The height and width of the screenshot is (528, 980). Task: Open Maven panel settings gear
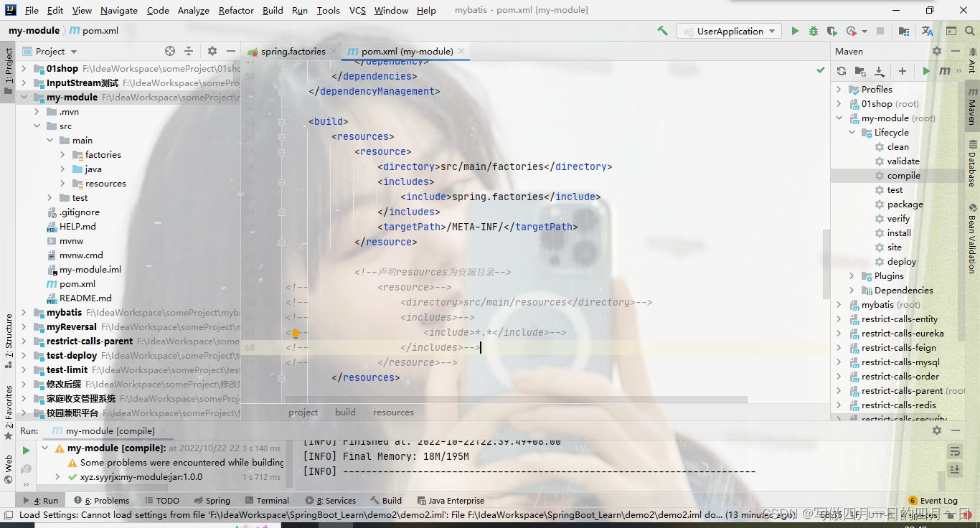tap(937, 51)
